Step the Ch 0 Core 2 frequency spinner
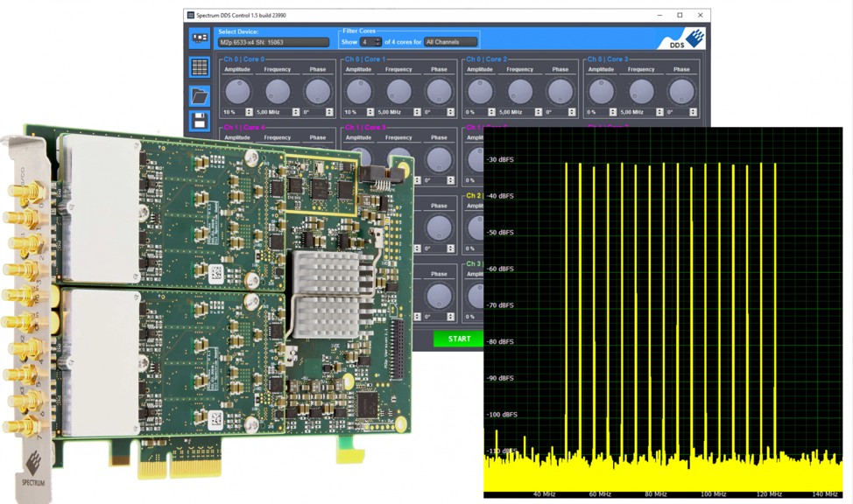Image resolution: width=853 pixels, height=504 pixels. (539, 112)
